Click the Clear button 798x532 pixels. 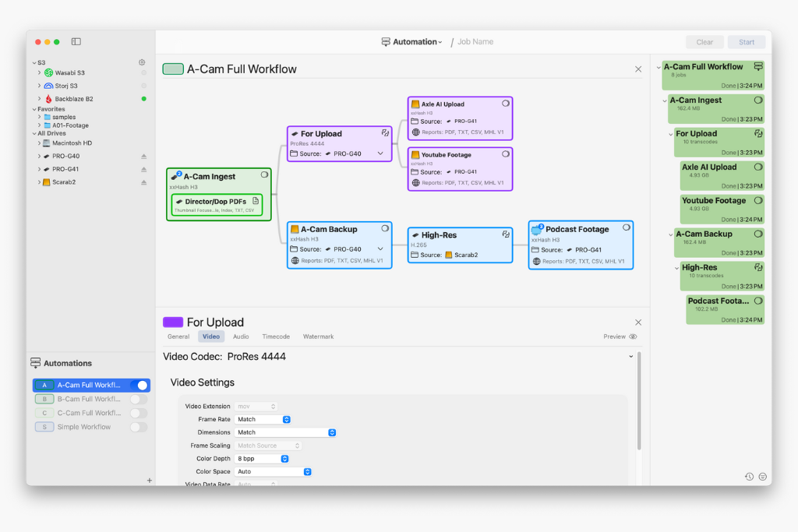click(x=704, y=42)
